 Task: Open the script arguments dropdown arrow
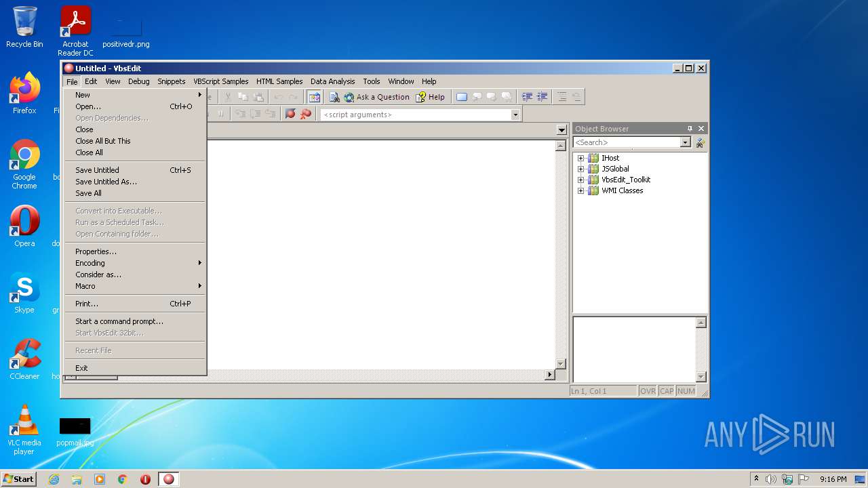click(x=515, y=115)
